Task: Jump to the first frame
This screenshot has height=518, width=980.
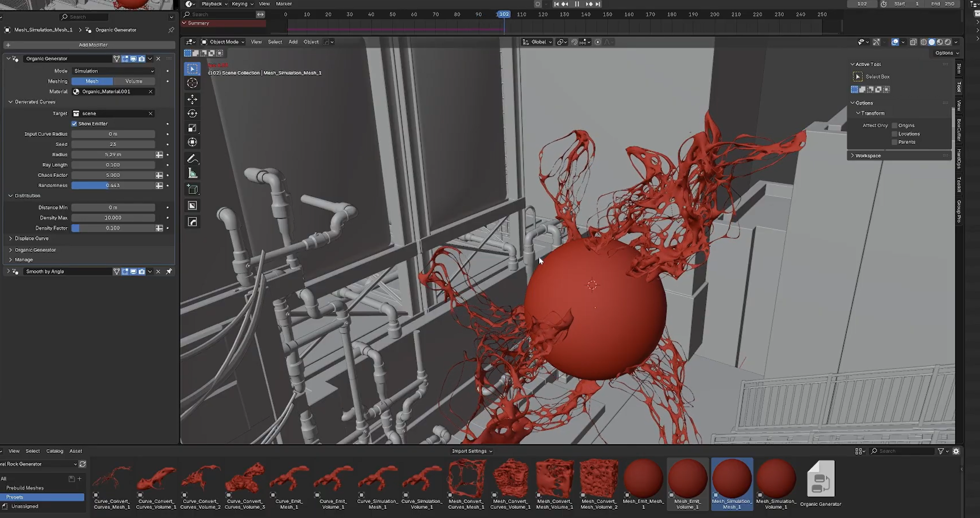Action: pos(556,4)
